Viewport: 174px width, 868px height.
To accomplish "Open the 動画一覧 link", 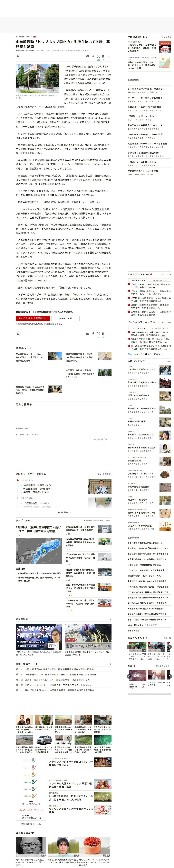I will point(167,638).
